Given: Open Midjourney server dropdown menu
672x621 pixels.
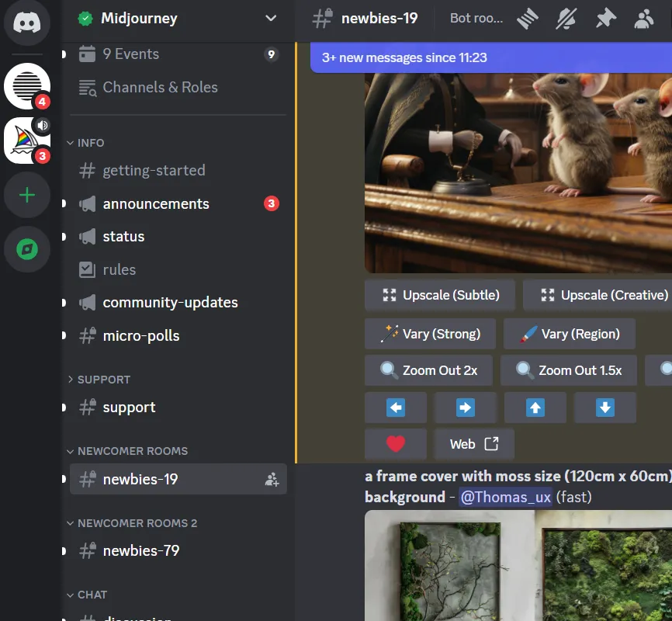Looking at the screenshot, I should point(270,18).
